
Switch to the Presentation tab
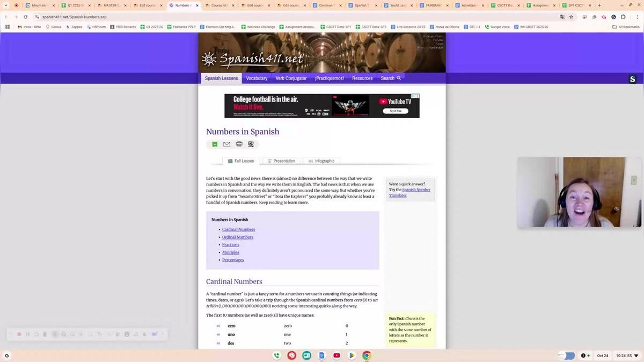click(281, 161)
